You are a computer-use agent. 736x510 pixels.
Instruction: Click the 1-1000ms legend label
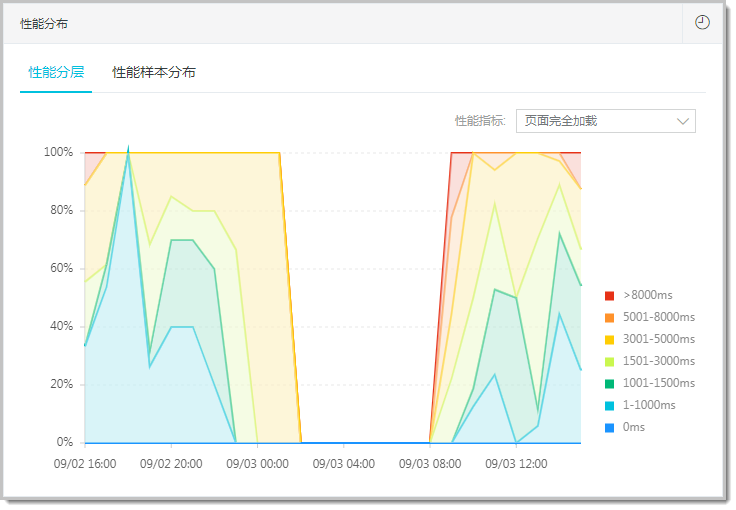click(x=649, y=405)
